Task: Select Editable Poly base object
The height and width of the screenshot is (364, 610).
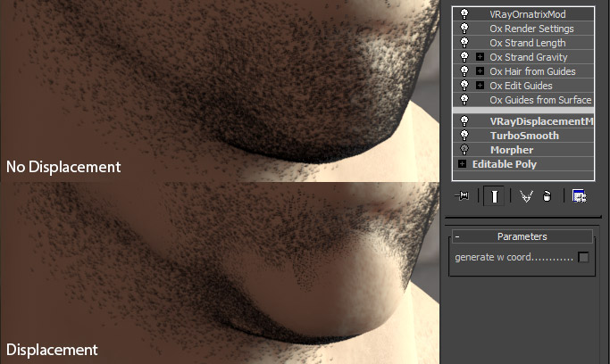Action: pyautogui.click(x=505, y=164)
